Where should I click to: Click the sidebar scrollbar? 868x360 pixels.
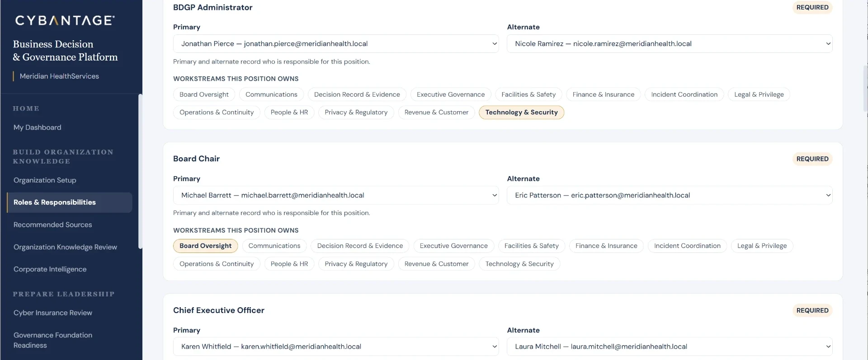coord(140,172)
